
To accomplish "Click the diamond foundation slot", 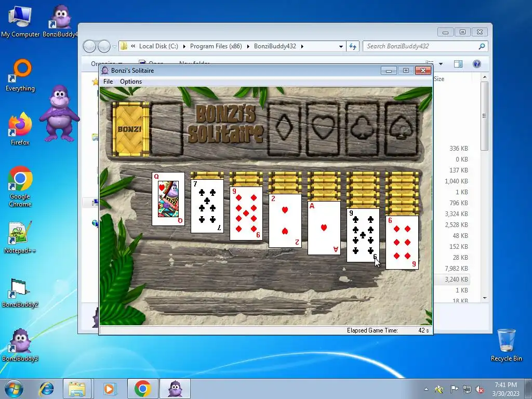I will tap(284, 129).
